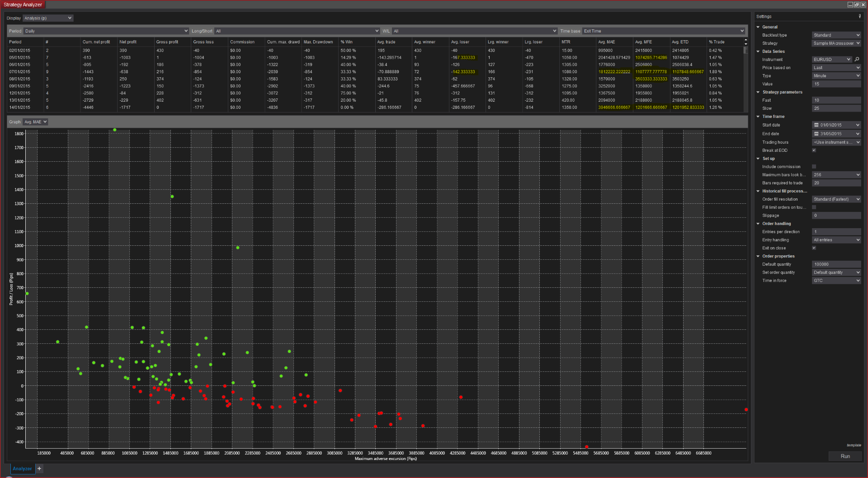Collapse the Set up section
The image size is (868, 478).
coord(758,159)
